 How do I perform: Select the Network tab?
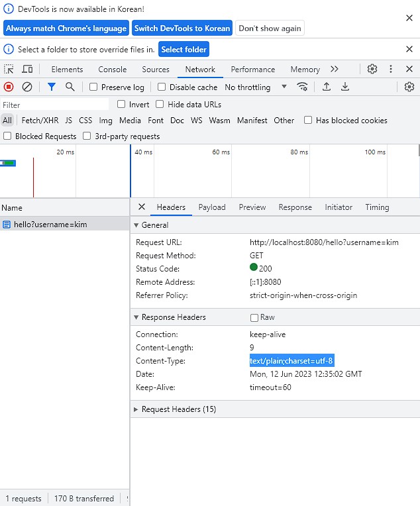(x=200, y=70)
